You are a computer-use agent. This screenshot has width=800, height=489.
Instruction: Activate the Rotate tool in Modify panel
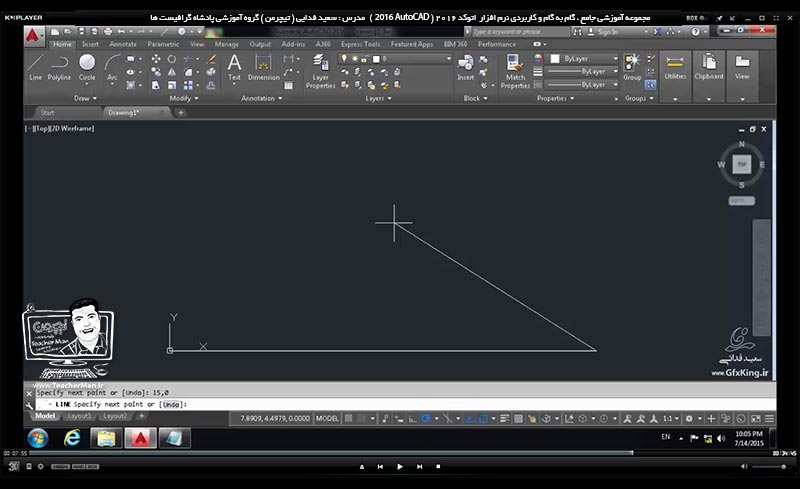(172, 59)
